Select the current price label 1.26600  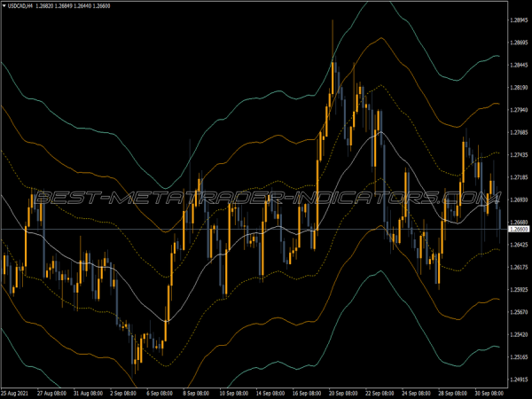point(520,230)
